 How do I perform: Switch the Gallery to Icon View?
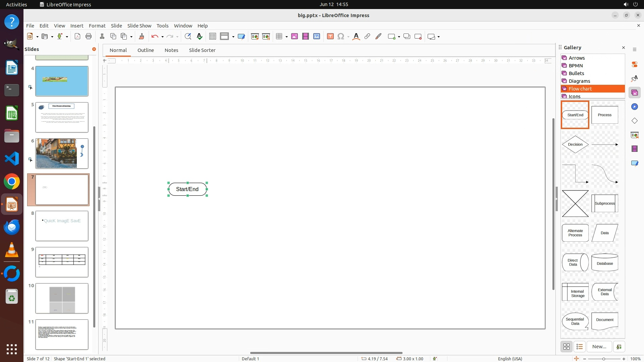point(567,347)
